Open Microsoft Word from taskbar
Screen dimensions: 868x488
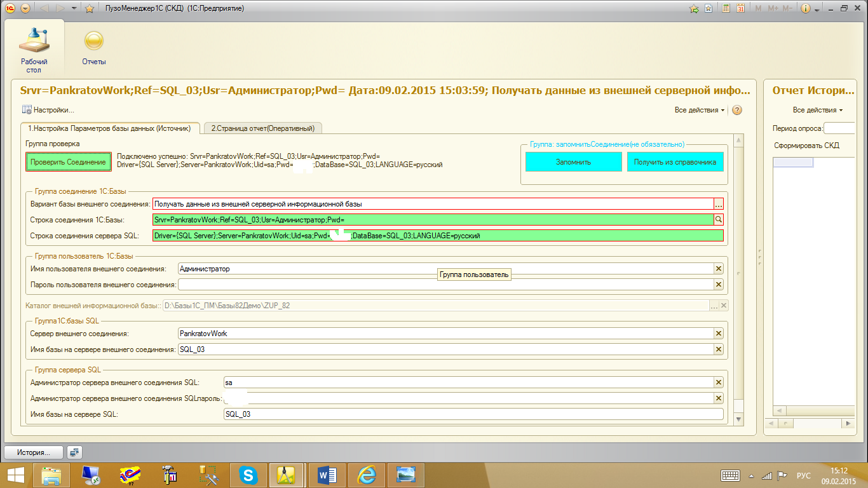coord(327,475)
